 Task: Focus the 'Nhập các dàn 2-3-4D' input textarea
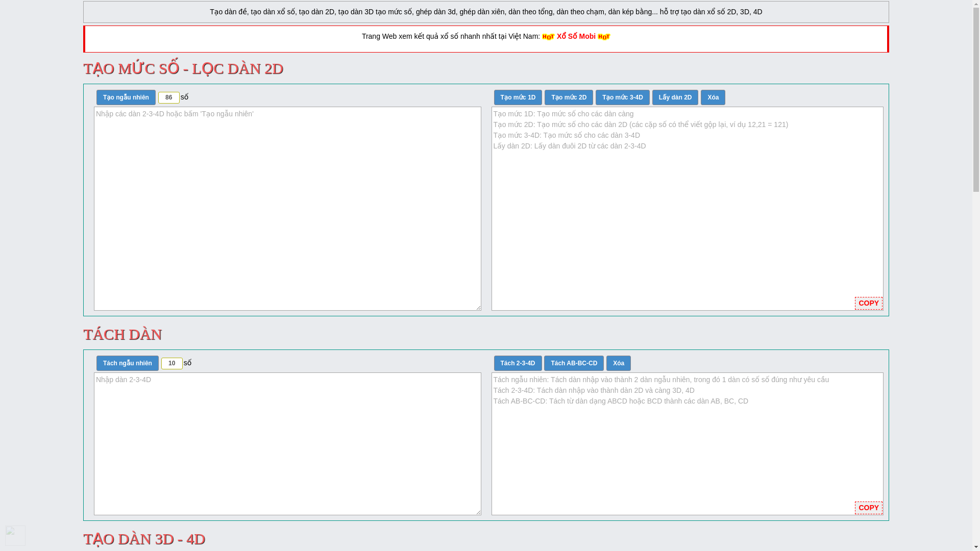(x=287, y=208)
